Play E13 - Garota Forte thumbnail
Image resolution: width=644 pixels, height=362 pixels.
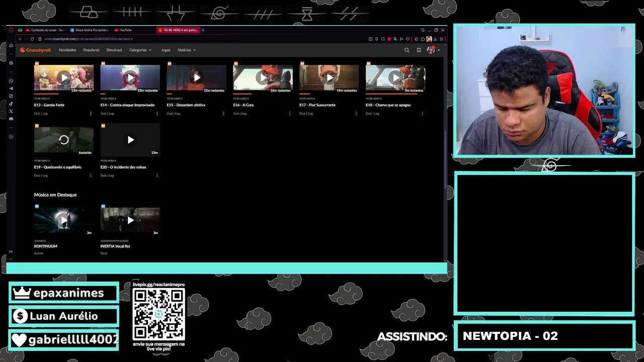coord(64,77)
